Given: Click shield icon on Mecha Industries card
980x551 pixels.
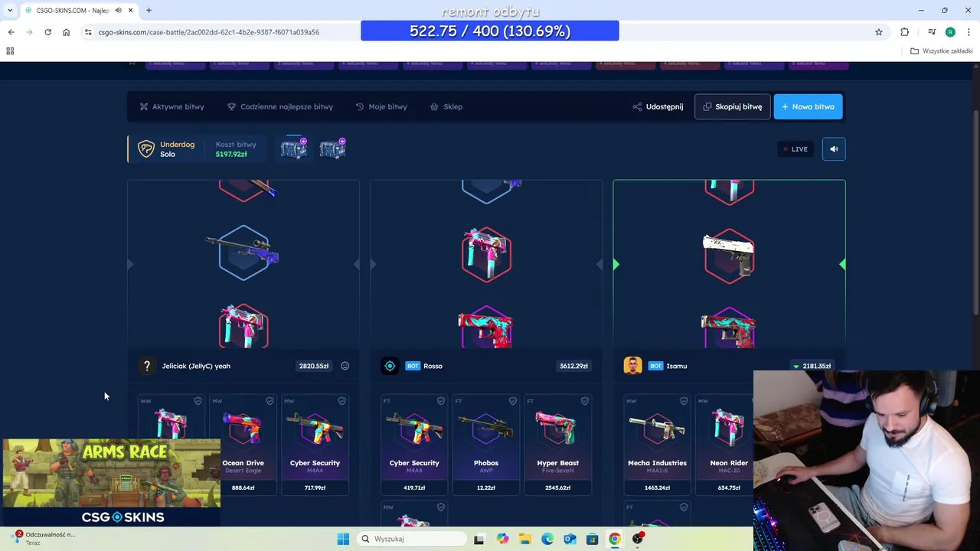Looking at the screenshot, I should (683, 401).
